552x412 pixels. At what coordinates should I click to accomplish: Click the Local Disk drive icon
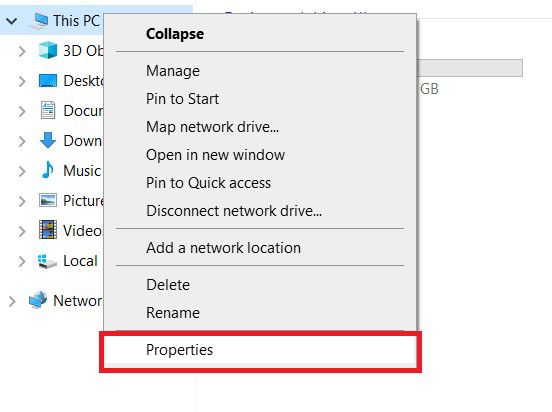tap(47, 261)
